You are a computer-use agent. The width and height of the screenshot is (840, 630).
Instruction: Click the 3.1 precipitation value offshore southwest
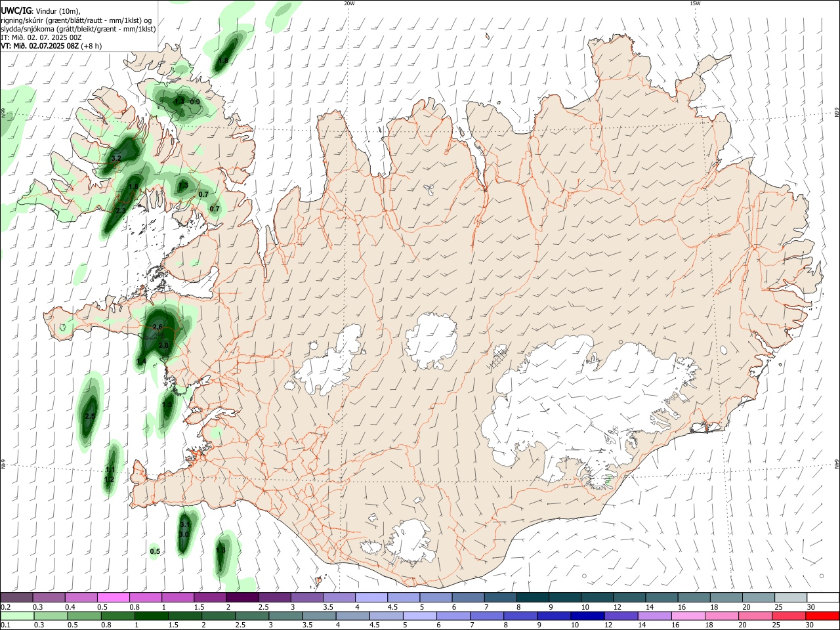pyautogui.click(x=184, y=524)
